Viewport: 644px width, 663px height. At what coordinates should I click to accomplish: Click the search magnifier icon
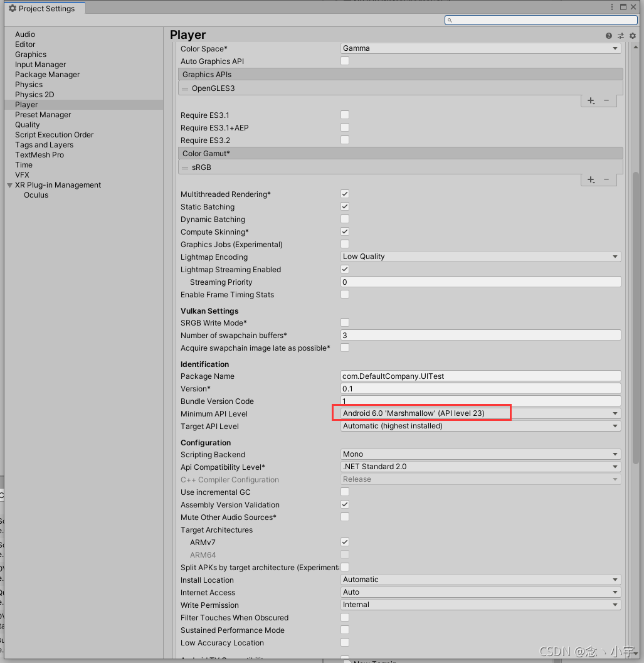(450, 20)
